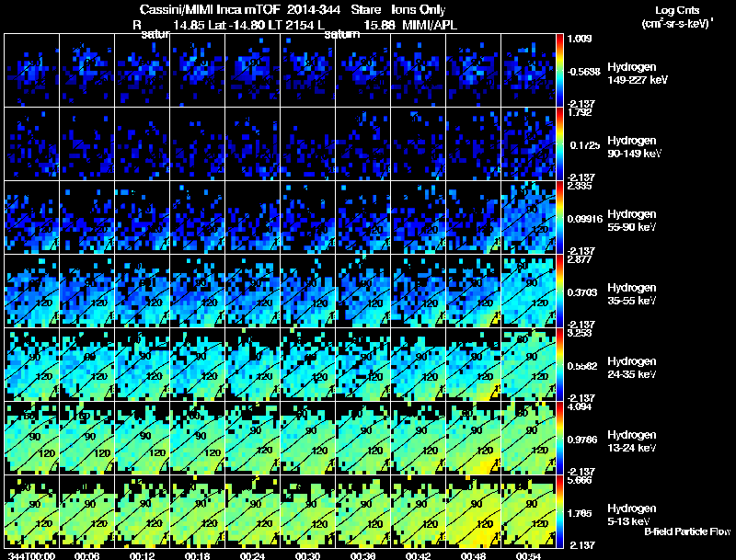Click the color scale bar for Hydrogen 13-24 keV

[x=559, y=439]
